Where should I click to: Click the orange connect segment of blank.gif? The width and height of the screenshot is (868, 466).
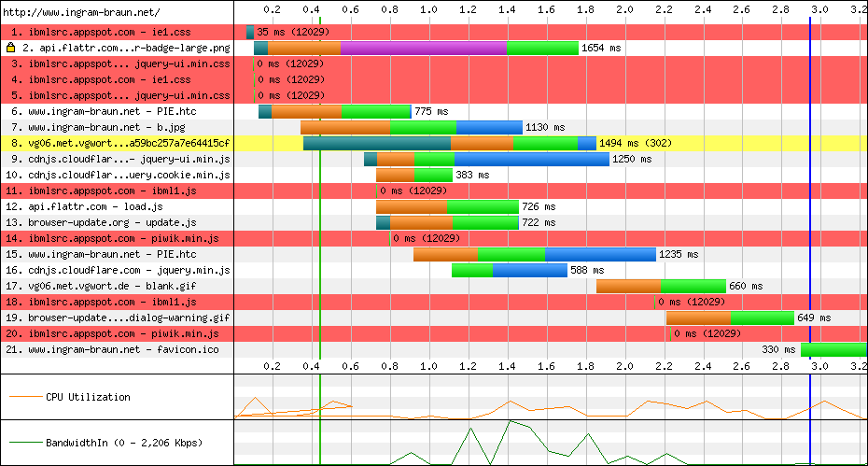tap(628, 286)
